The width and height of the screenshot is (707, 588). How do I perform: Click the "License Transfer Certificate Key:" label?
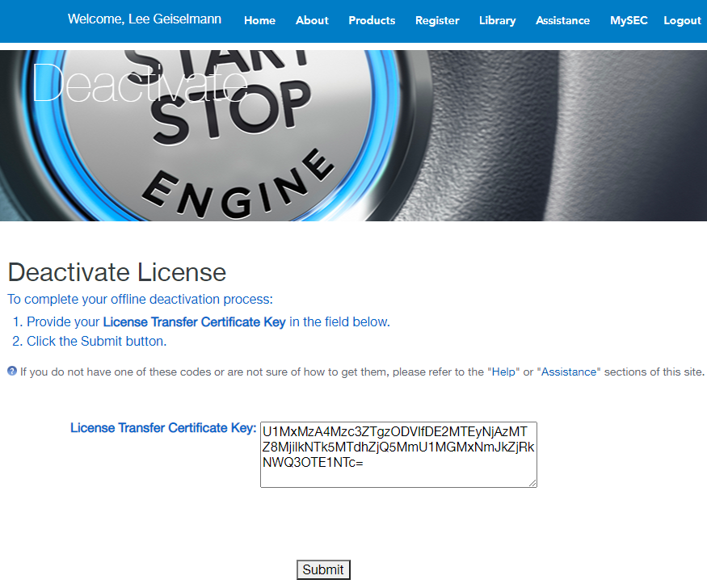tap(163, 427)
